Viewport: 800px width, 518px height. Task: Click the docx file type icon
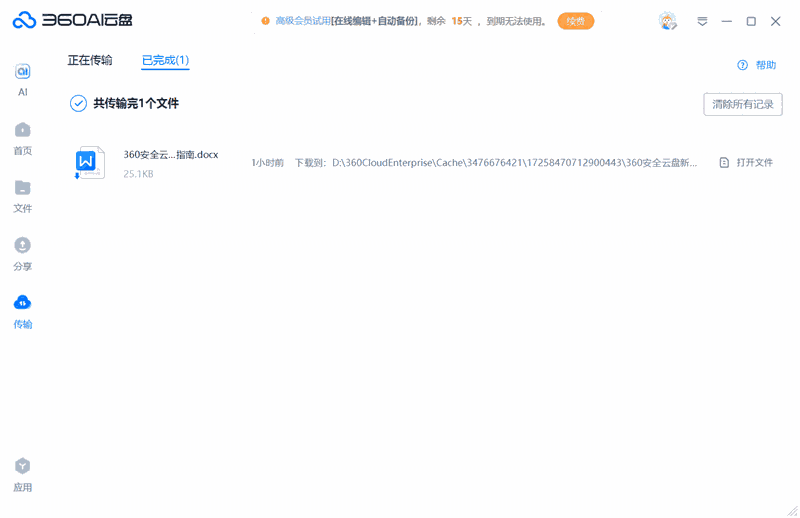click(90, 162)
